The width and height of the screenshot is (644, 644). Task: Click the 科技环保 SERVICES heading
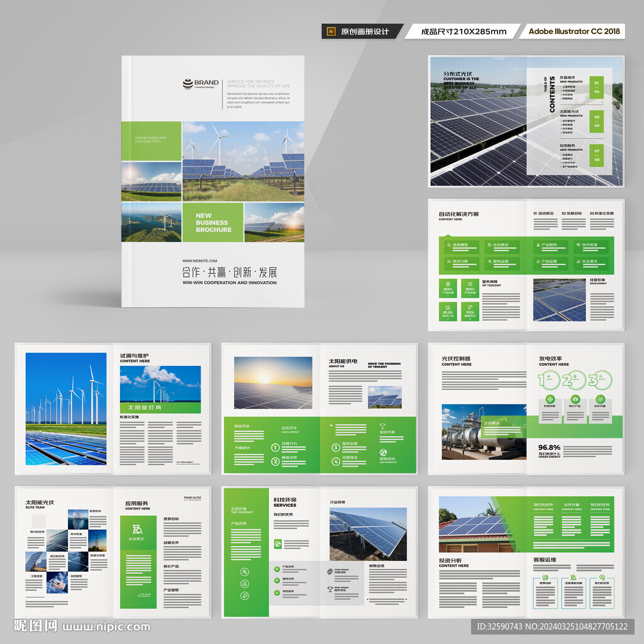pos(285,502)
